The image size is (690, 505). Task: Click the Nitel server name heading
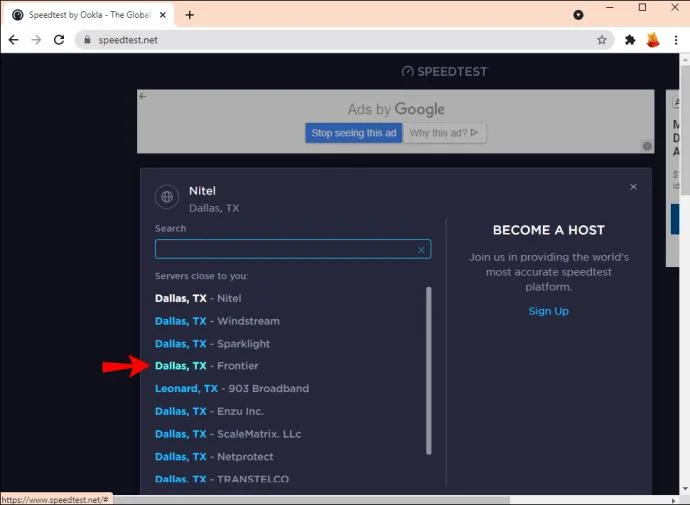click(202, 191)
